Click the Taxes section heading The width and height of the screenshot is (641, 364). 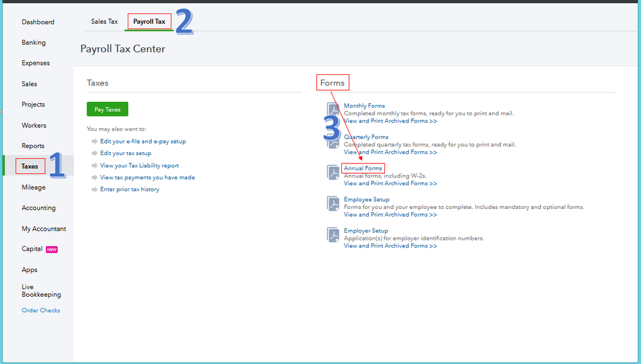click(x=98, y=83)
